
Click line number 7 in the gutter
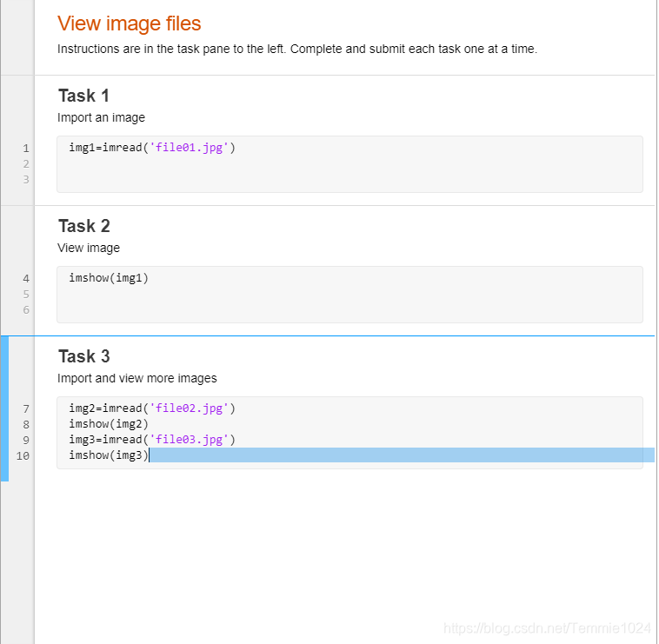point(26,409)
